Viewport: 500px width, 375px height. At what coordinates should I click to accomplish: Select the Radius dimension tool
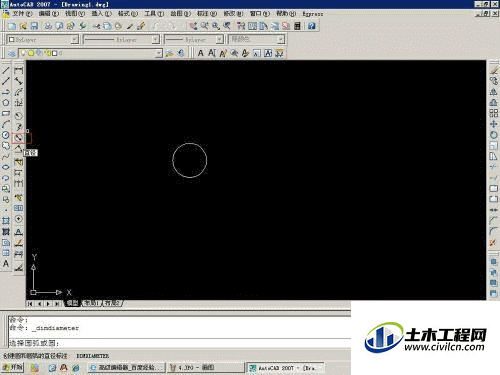click(x=18, y=116)
